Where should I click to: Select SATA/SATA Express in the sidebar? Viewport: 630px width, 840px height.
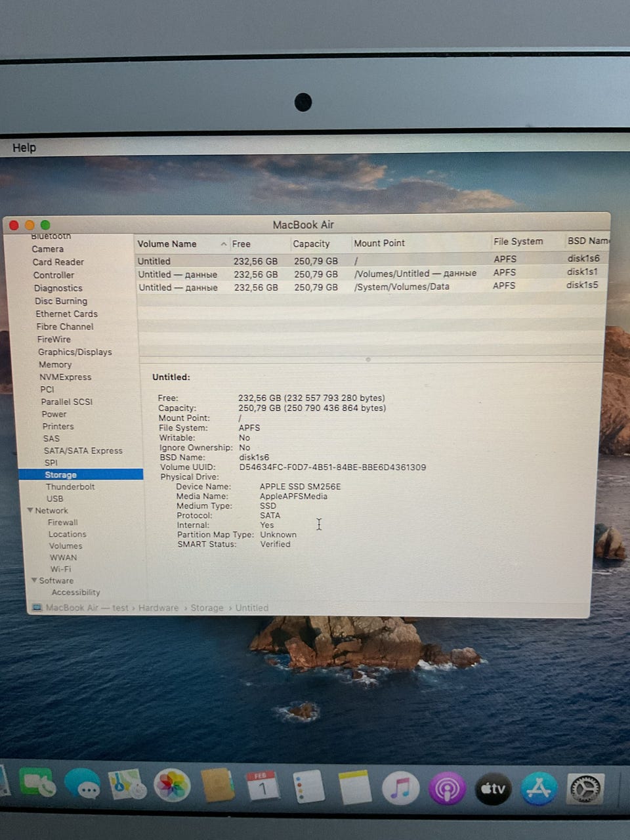click(83, 450)
